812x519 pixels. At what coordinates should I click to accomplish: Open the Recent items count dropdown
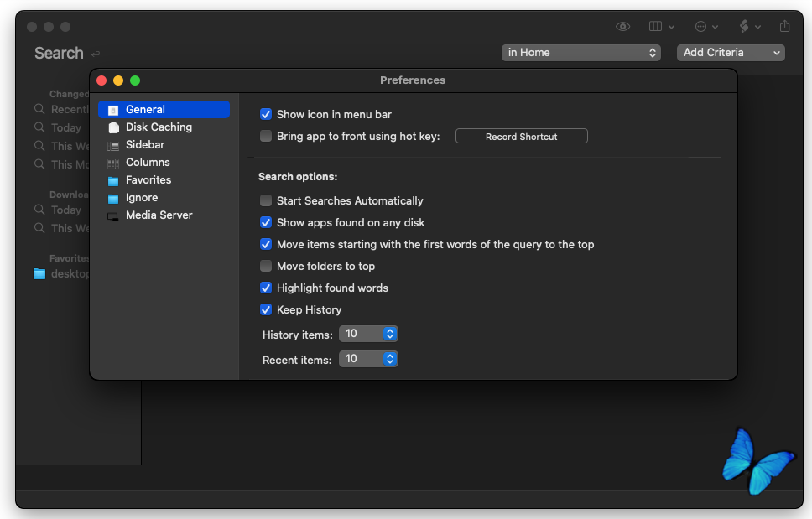[368, 359]
